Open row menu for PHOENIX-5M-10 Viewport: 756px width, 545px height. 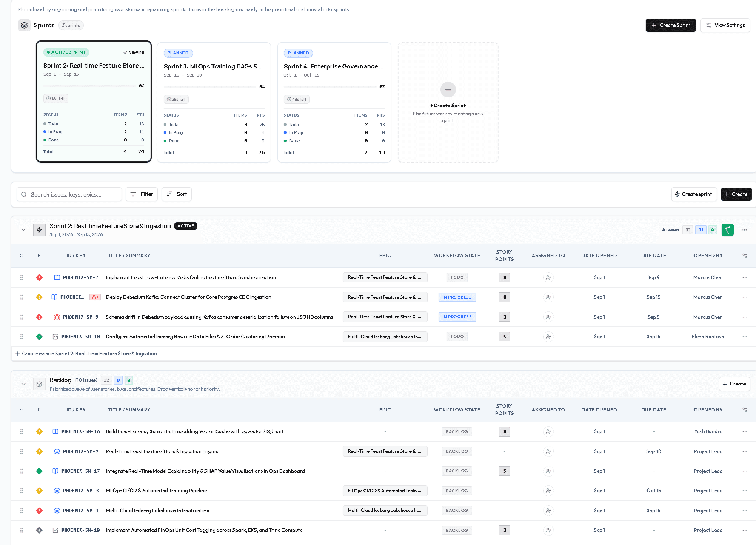click(x=745, y=337)
